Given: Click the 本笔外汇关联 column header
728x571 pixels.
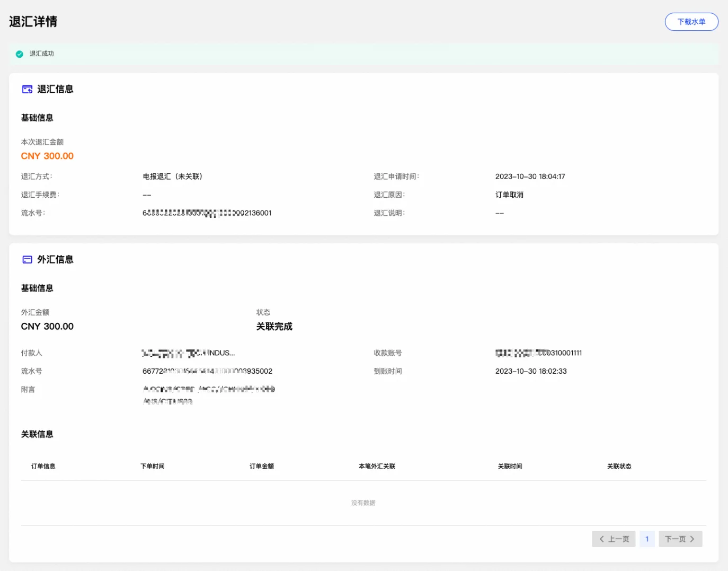Looking at the screenshot, I should [x=377, y=467].
